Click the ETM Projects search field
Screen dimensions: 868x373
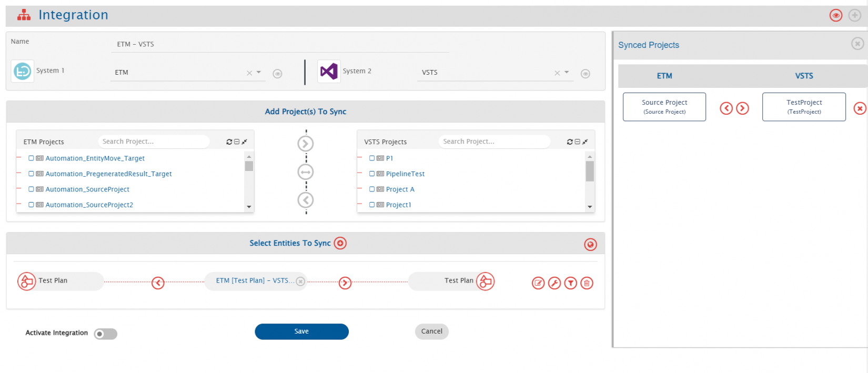pyautogui.click(x=153, y=142)
